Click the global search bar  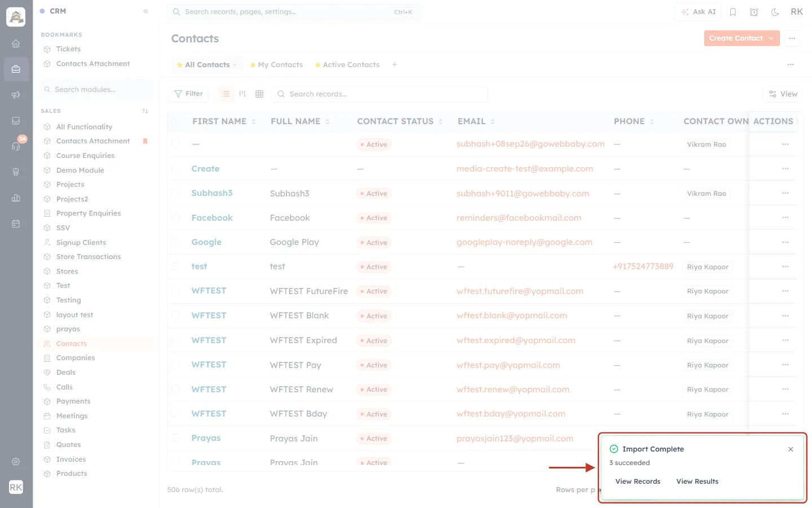[x=294, y=12]
